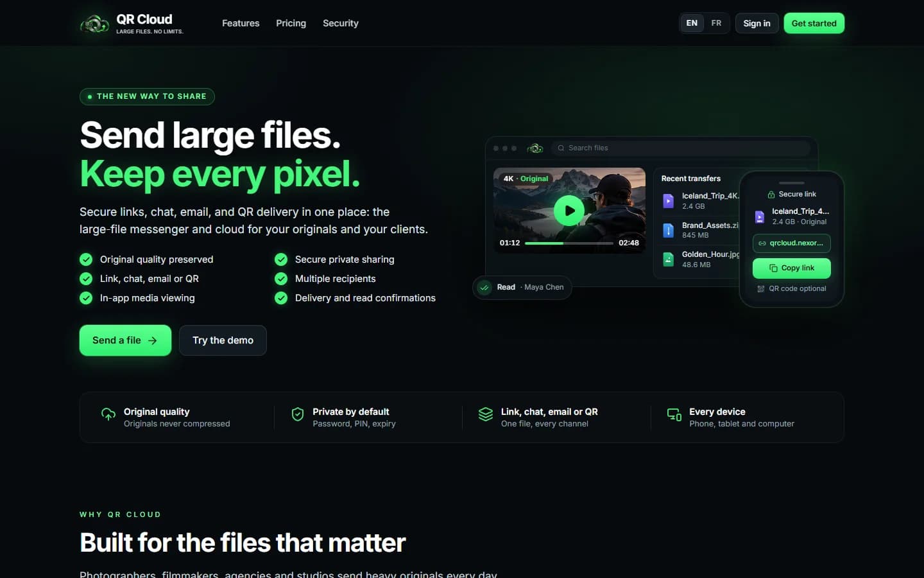
Task: Click the check icon beside In-app media viewing
Action: click(86, 298)
